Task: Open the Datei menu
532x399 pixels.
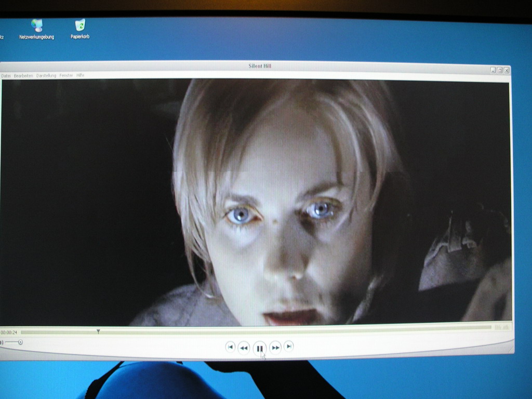Action: (6, 76)
